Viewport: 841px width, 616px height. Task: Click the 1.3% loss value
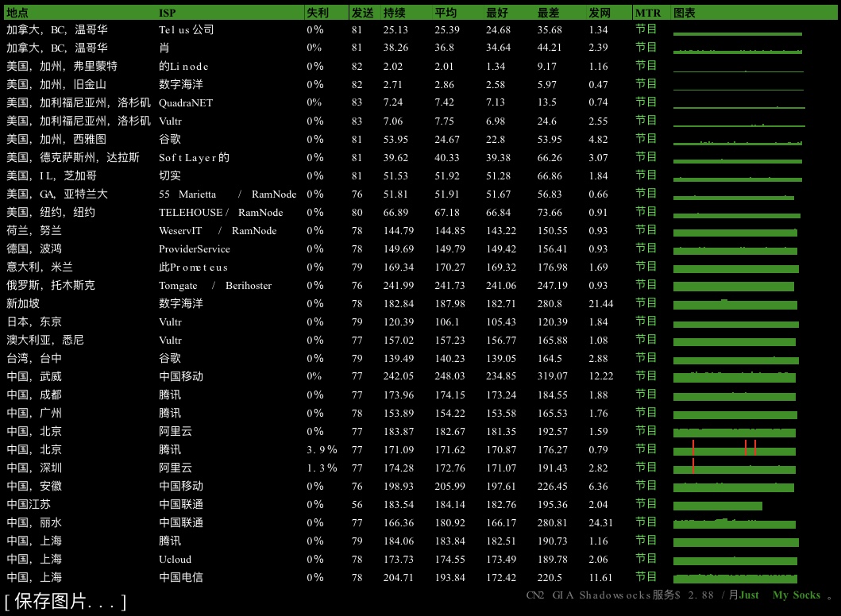(x=322, y=468)
